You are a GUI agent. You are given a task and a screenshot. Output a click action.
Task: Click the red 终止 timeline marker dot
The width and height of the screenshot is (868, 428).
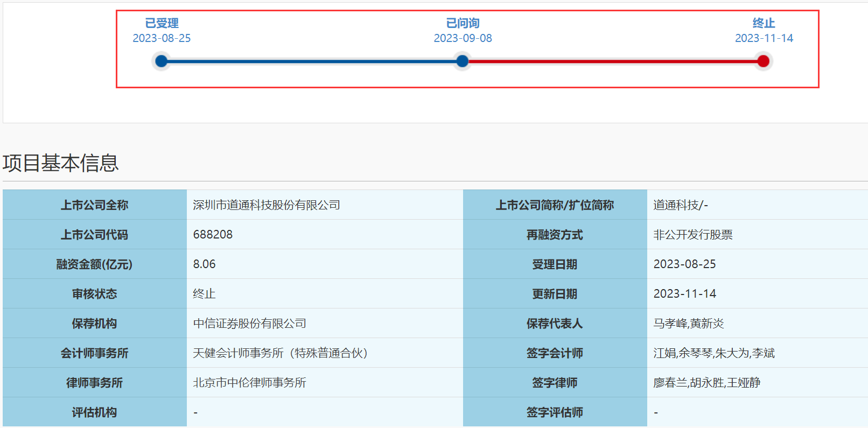(763, 61)
